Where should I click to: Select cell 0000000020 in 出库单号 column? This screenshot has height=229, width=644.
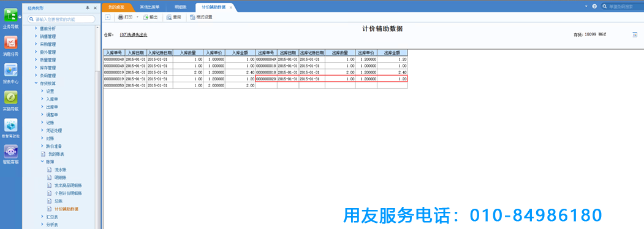[266, 79]
